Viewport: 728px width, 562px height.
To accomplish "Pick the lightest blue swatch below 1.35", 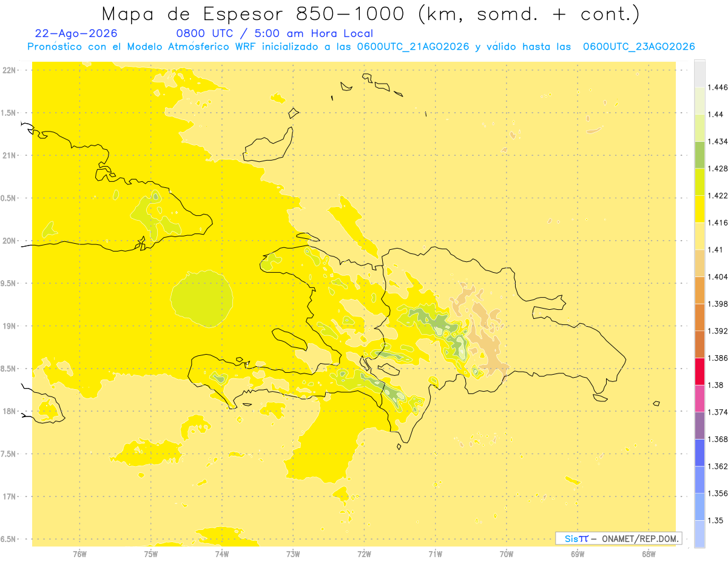I will click(x=699, y=534).
